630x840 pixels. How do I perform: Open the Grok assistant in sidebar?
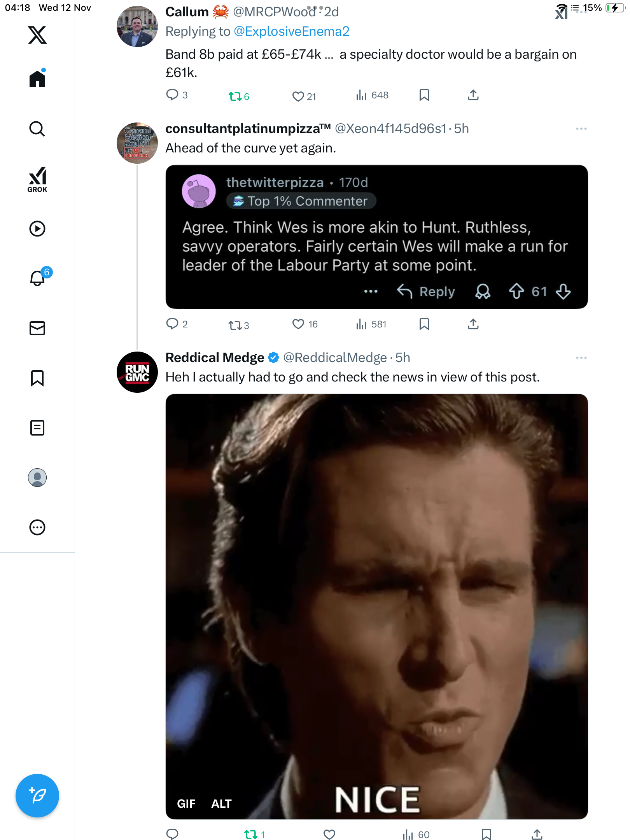coord(37,180)
